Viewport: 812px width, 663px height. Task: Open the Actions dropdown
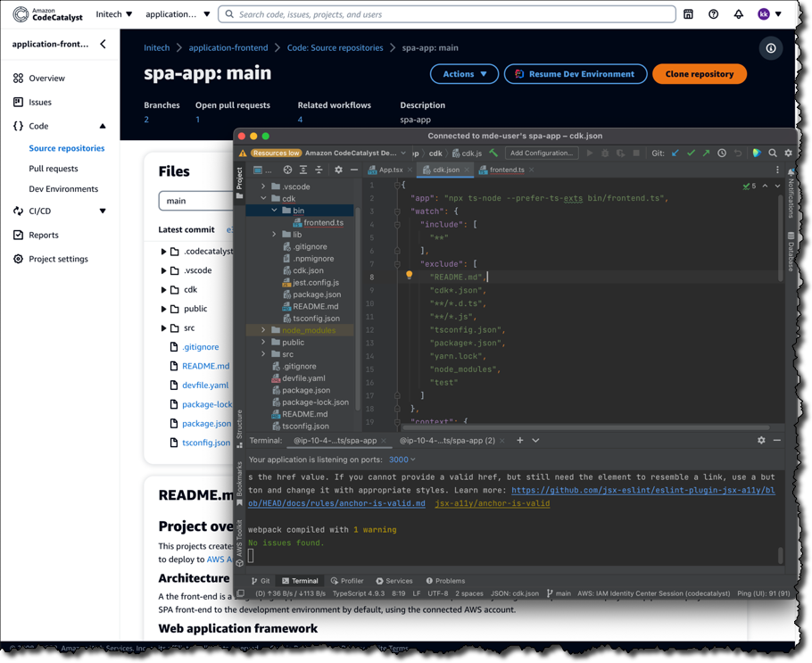pyautogui.click(x=464, y=74)
